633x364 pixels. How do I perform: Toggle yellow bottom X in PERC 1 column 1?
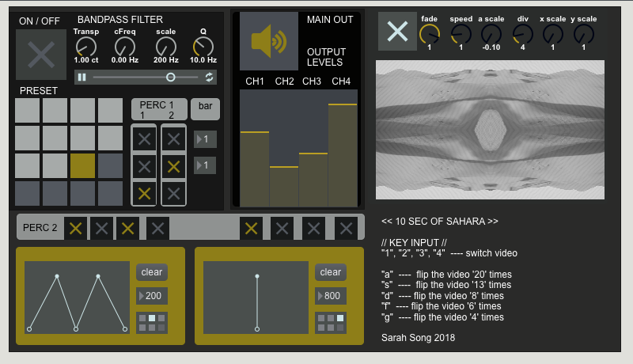[x=144, y=194]
